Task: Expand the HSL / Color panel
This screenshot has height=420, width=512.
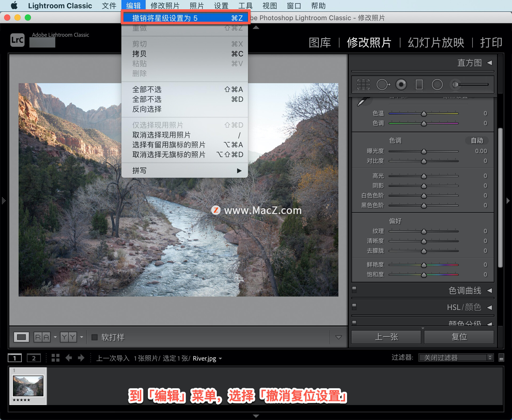Action: pyautogui.click(x=490, y=307)
